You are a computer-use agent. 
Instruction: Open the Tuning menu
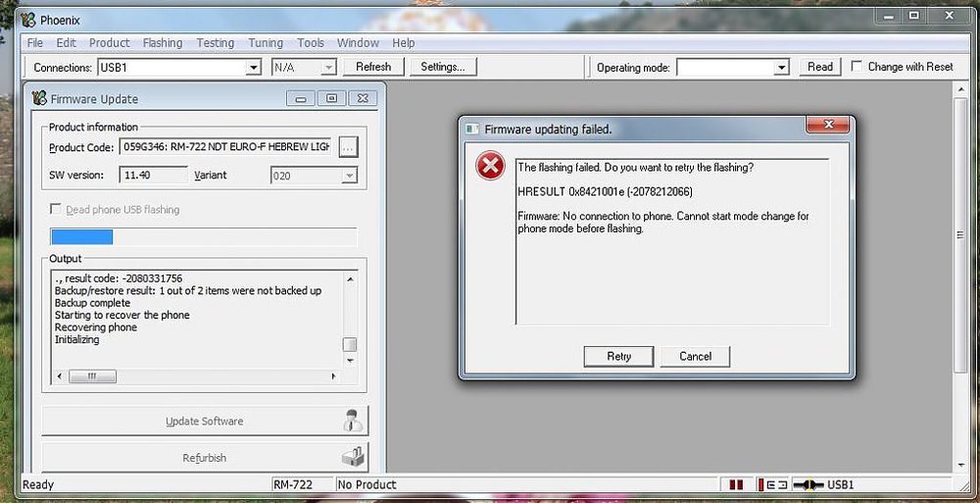(x=266, y=43)
